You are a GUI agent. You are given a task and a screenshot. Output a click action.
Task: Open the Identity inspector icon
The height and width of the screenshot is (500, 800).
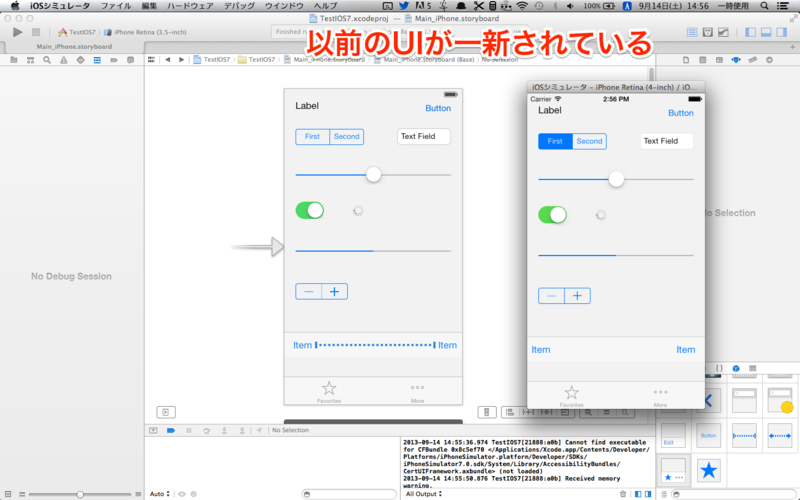pyautogui.click(x=719, y=60)
